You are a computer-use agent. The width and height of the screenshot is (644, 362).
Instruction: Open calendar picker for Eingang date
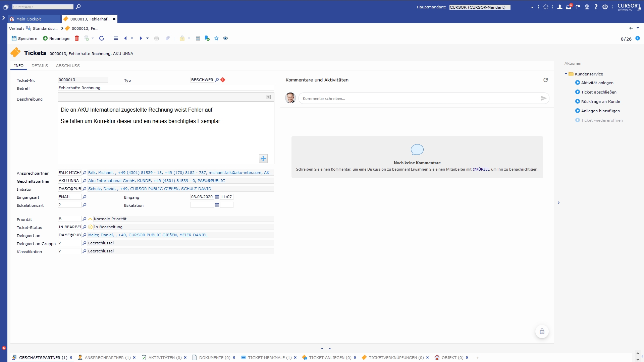pyautogui.click(x=217, y=197)
